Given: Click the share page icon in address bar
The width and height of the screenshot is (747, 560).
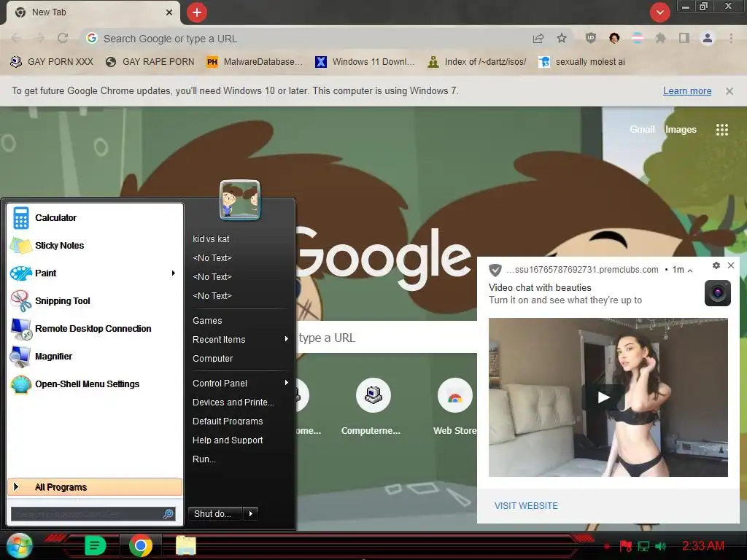Looking at the screenshot, I should [x=538, y=38].
